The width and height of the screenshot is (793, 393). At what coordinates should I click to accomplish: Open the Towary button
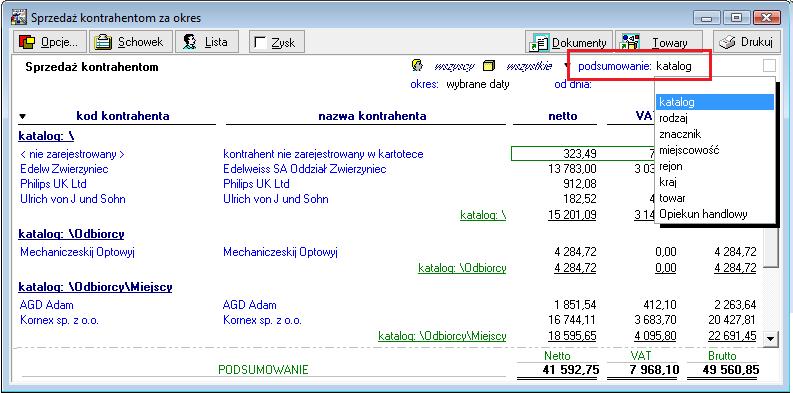coord(658,42)
